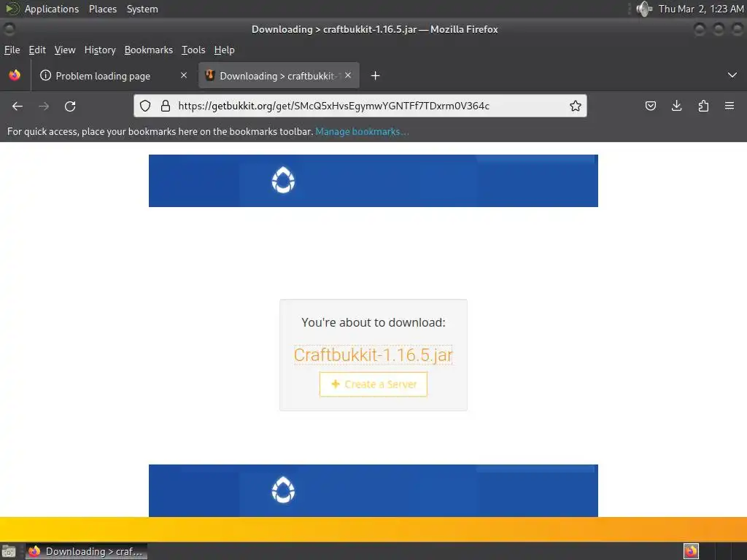Open tracking protection shield icon
This screenshot has height=560, width=747.
coord(145,106)
